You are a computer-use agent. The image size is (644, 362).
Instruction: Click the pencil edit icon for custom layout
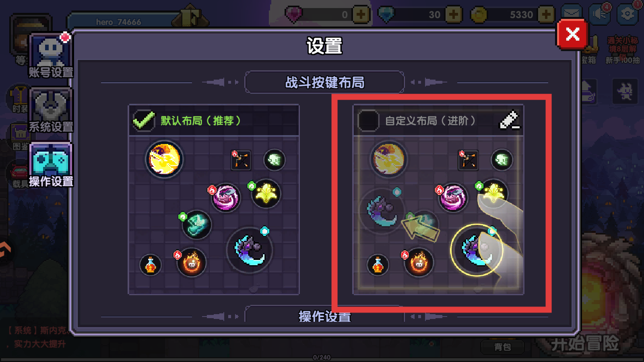coord(509,120)
